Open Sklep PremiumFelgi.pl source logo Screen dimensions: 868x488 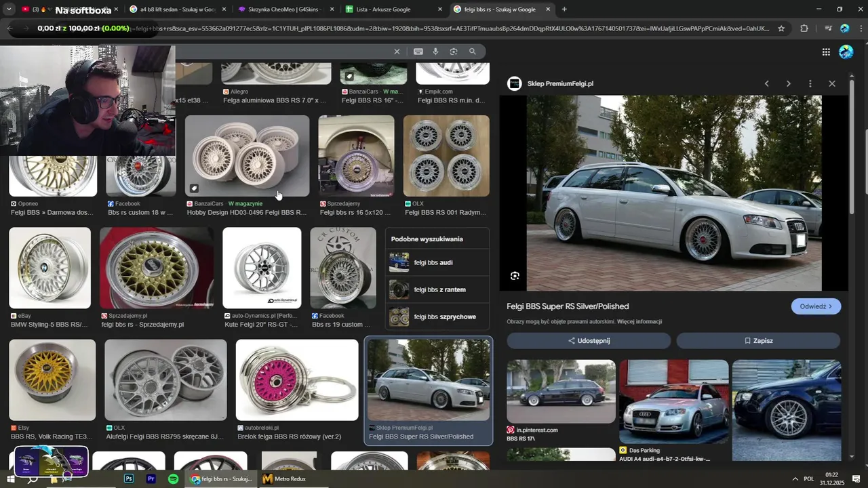point(515,83)
